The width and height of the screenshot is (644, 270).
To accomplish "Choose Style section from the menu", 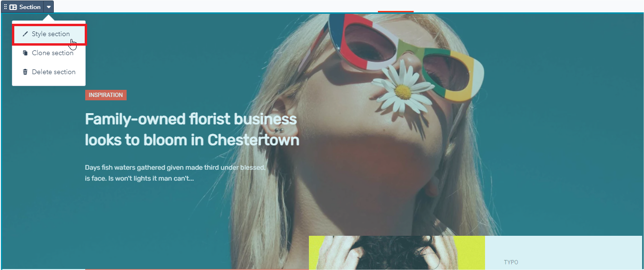I will (x=50, y=35).
